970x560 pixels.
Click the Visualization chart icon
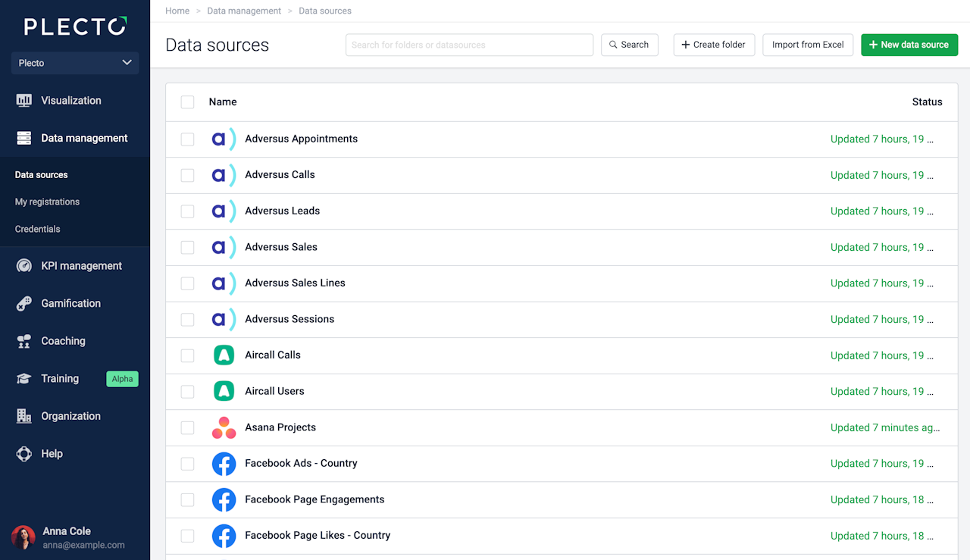(x=24, y=101)
